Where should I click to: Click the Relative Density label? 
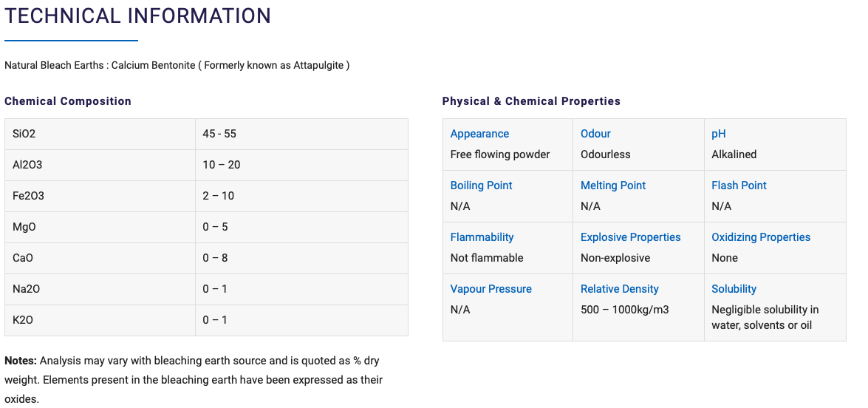620,289
